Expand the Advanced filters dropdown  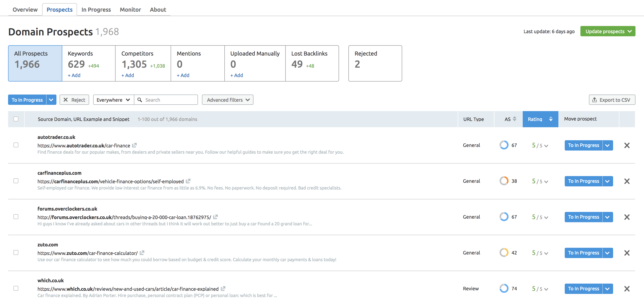click(227, 99)
